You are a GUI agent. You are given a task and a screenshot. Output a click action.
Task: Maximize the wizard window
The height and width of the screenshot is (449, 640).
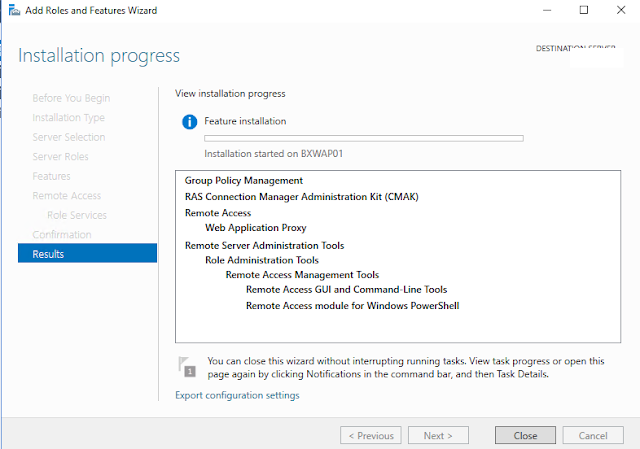pos(584,10)
